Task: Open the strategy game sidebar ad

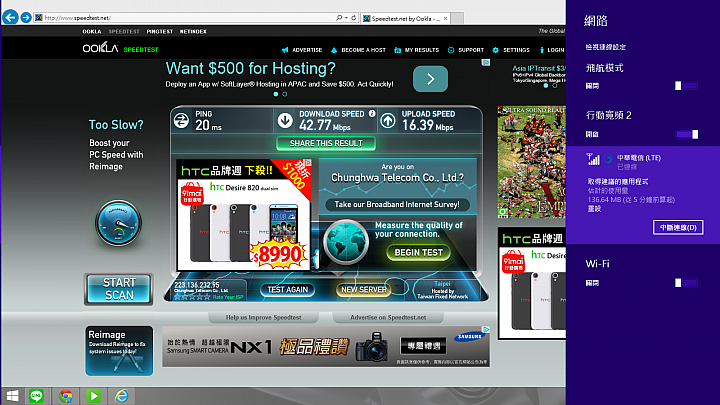Action: (531, 162)
